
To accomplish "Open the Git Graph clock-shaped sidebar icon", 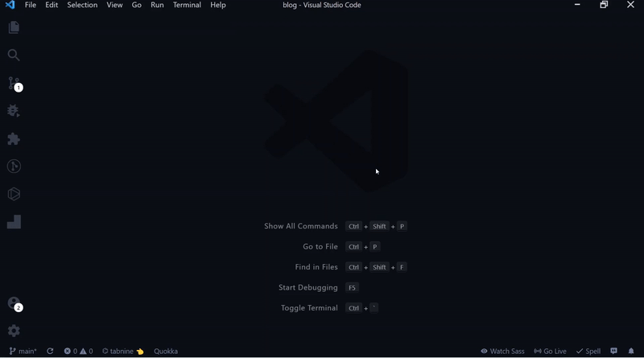I will pos(14,167).
